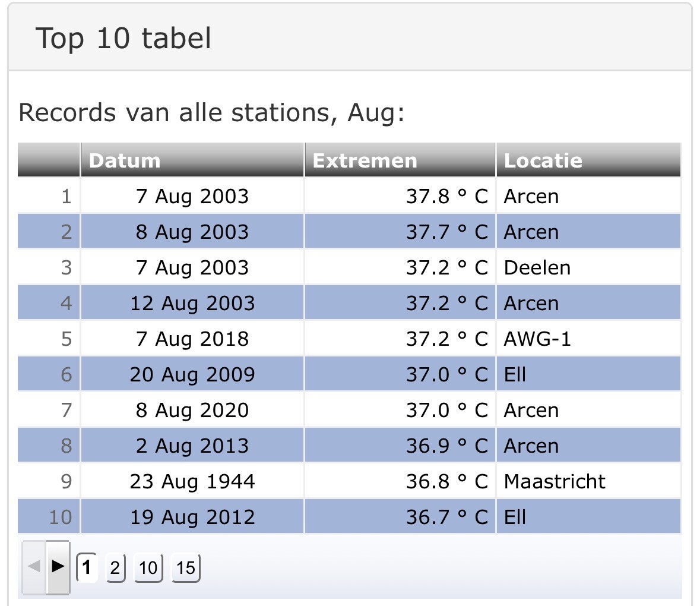700x606 pixels.
Task: Sort by the Extremen column header
Action: [400, 160]
